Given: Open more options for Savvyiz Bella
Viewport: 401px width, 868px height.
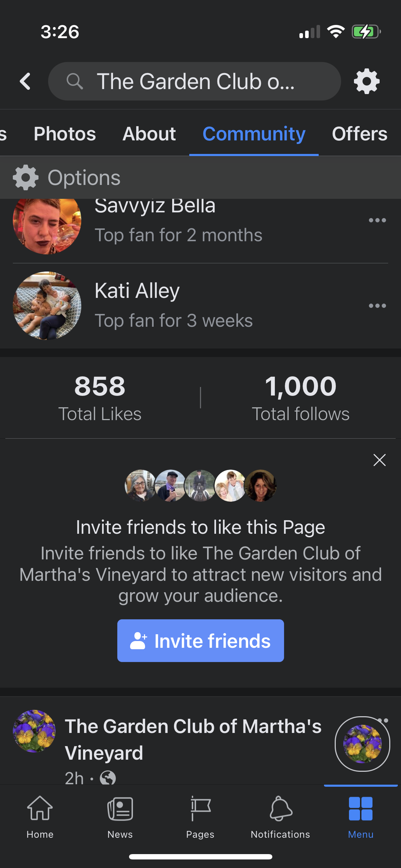Looking at the screenshot, I should click(x=377, y=220).
